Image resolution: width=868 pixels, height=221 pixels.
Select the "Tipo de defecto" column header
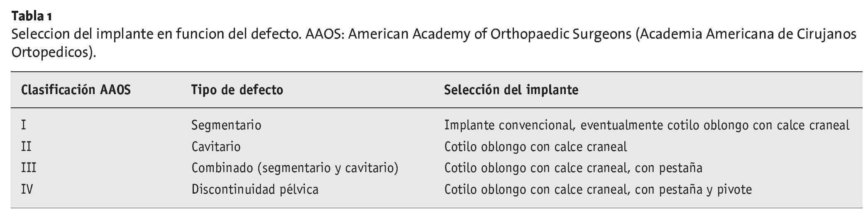237,90
